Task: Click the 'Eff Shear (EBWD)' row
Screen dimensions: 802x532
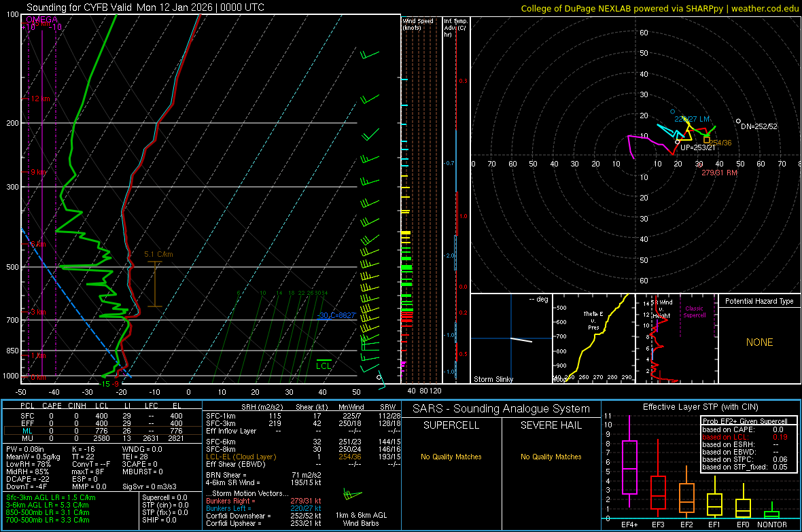Action: tap(303, 464)
